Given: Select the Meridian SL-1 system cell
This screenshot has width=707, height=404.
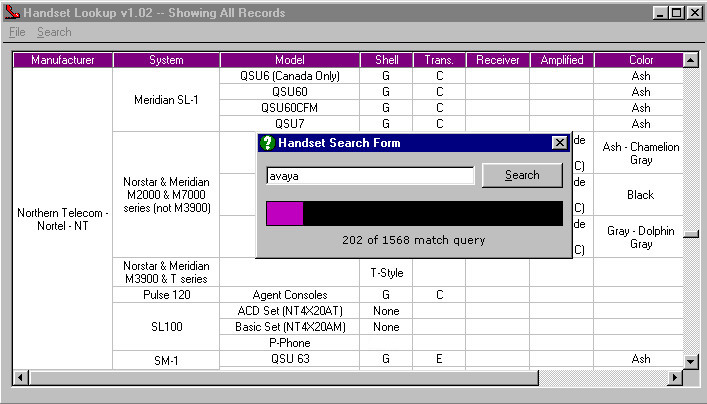Looking at the screenshot, I should tap(166, 100).
